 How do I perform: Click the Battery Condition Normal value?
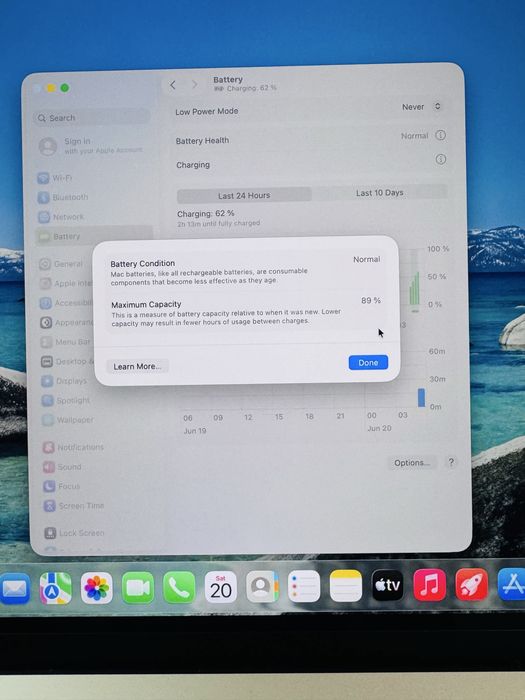click(x=367, y=259)
